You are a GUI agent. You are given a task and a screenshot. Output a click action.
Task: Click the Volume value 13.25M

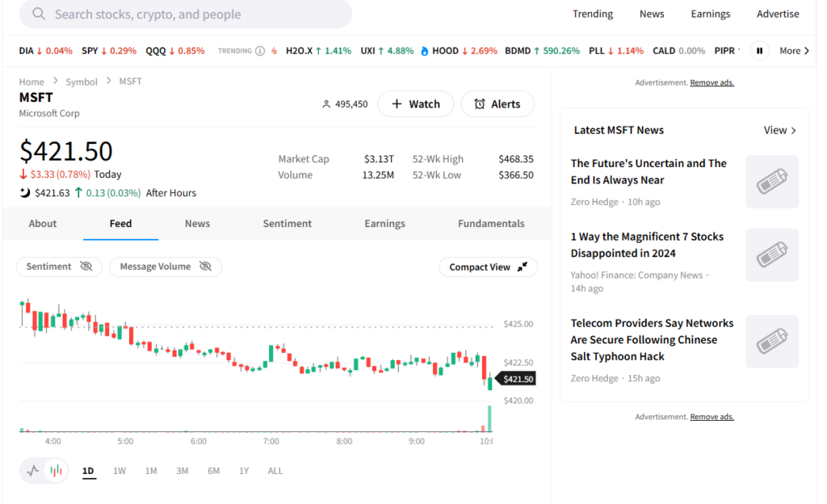[x=378, y=175]
